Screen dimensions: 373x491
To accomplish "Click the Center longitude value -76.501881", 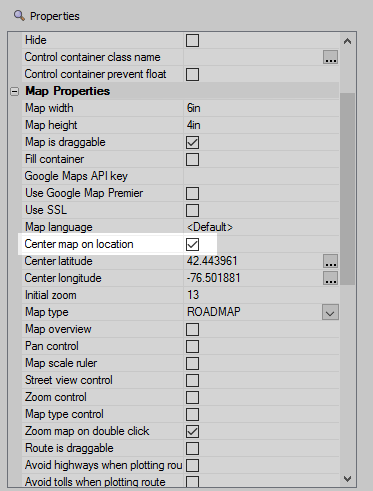I will pos(213,278).
